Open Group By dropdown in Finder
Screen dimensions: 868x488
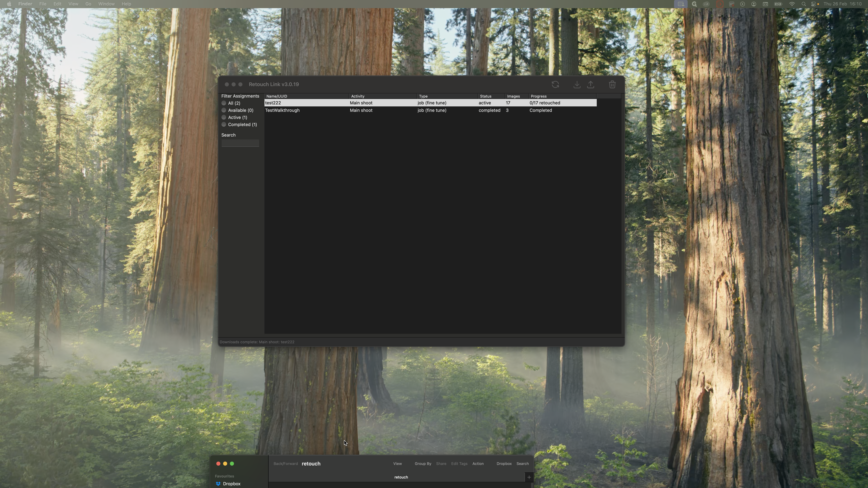click(423, 464)
